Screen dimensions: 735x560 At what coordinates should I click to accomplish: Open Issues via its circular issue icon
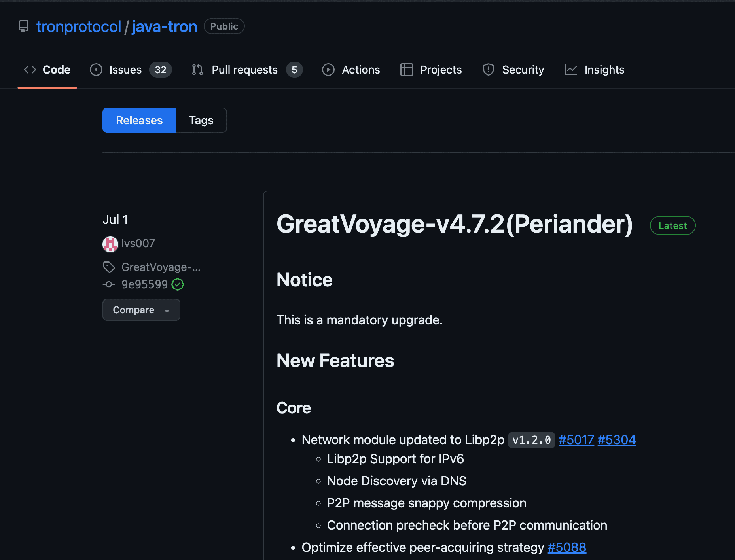click(96, 70)
